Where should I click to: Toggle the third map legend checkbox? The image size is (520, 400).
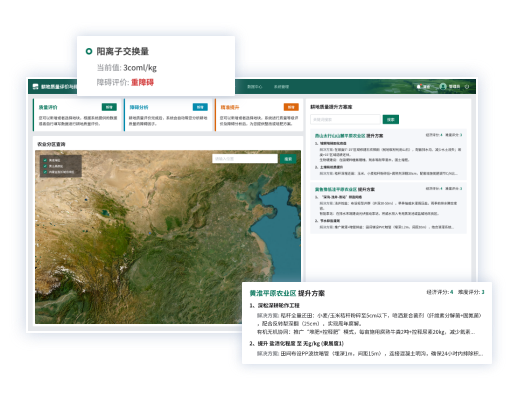click(x=45, y=172)
